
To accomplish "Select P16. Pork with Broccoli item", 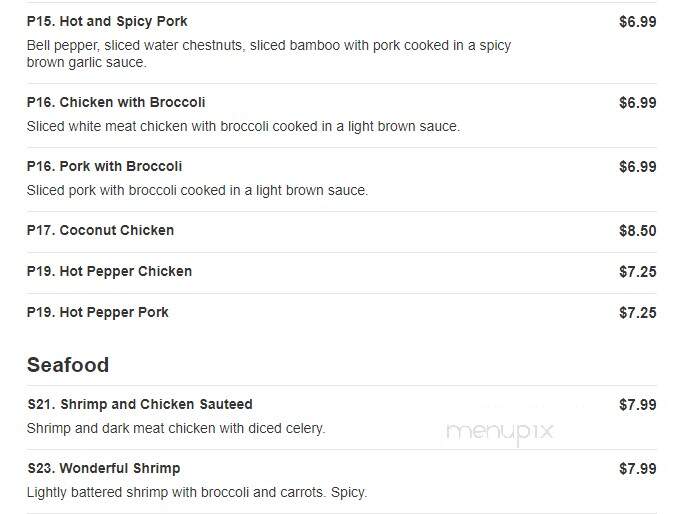I will 104,166.
